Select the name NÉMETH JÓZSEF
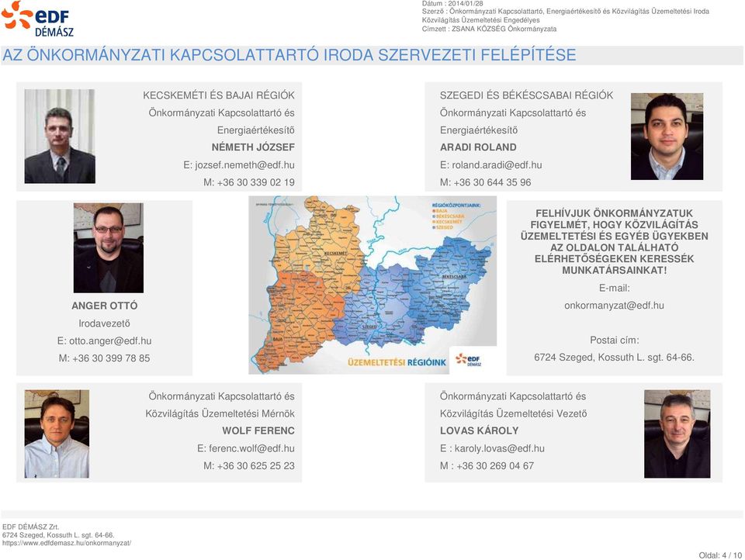The width and height of the screenshot is (745, 560). coord(253,147)
